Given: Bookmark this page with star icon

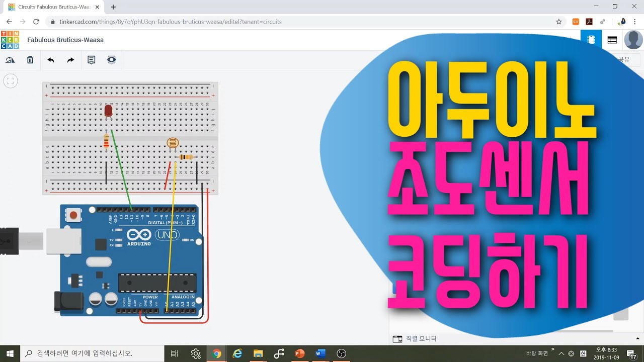Looking at the screenshot, I should point(558,22).
